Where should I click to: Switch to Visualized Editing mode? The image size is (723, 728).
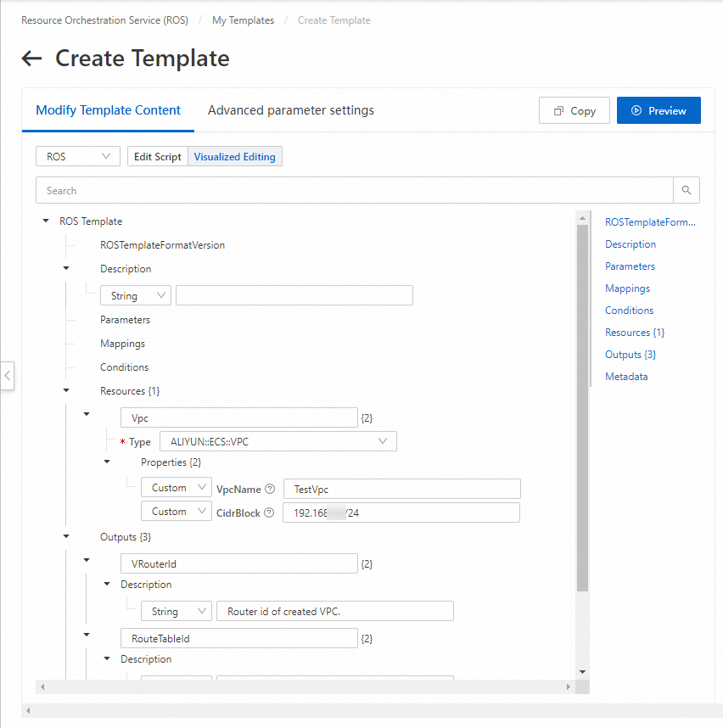235,157
